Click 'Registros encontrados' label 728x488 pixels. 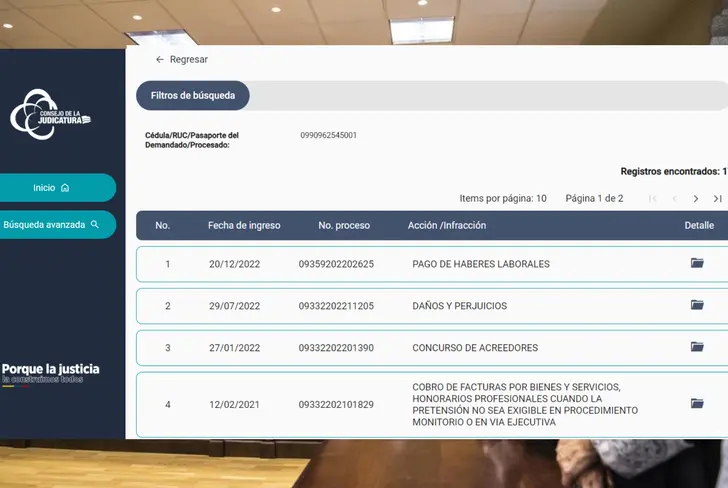[674, 171]
